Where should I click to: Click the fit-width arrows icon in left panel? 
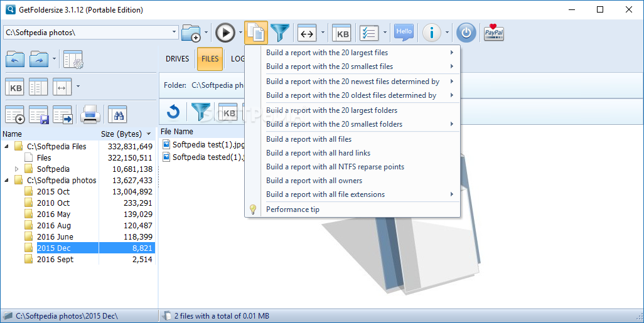(x=62, y=87)
